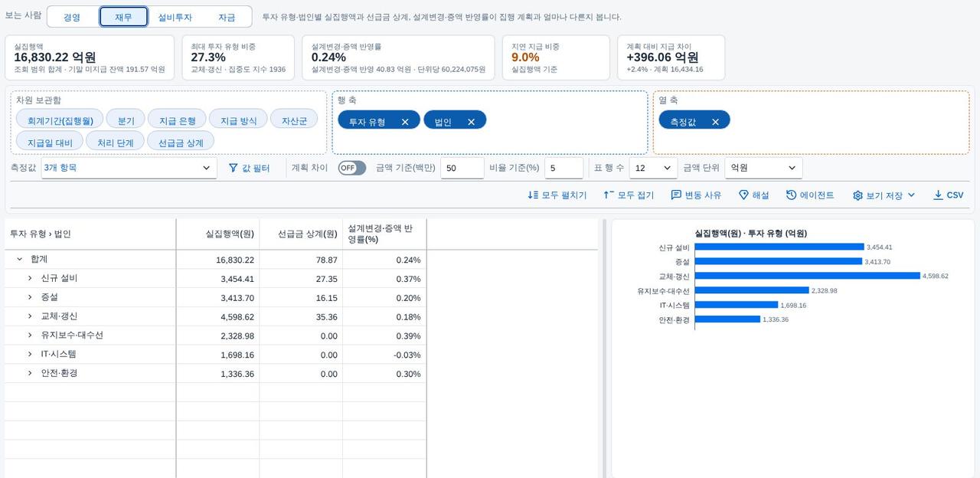Click the 비율 기준(%) input field
Screen dimensions: 980x478
pos(565,168)
